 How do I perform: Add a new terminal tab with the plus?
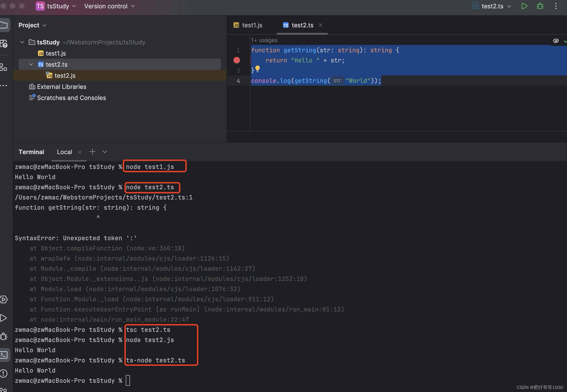point(92,152)
